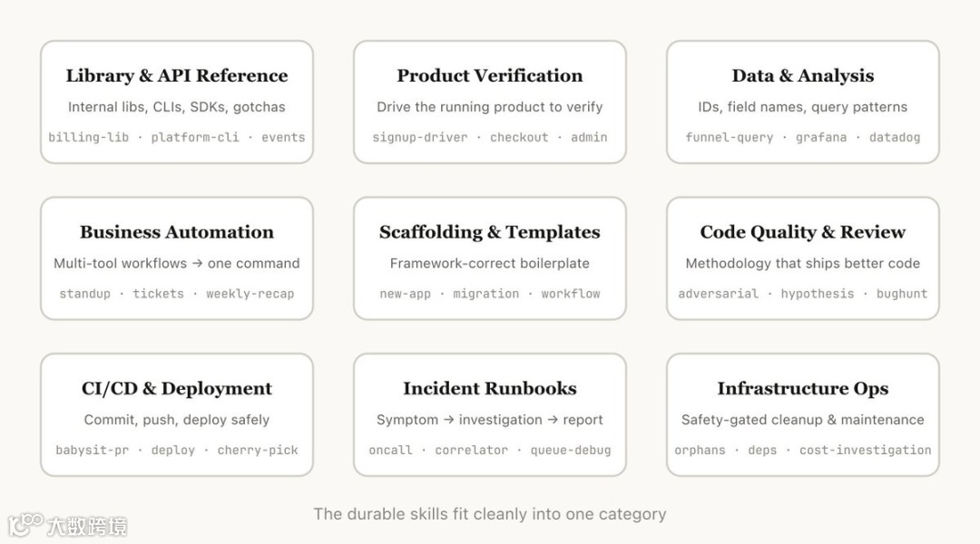This screenshot has height=544, width=980.
Task: Click the durable skills caption text
Action: pos(490,514)
